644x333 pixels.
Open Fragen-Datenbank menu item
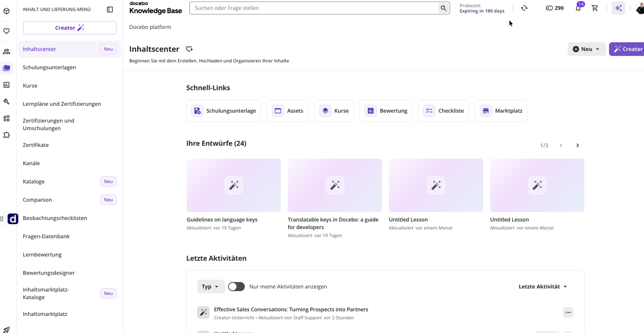[46, 236]
